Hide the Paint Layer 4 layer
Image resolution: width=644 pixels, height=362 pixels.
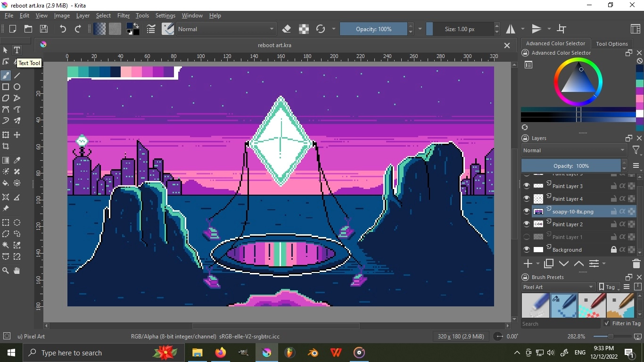pyautogui.click(x=527, y=199)
